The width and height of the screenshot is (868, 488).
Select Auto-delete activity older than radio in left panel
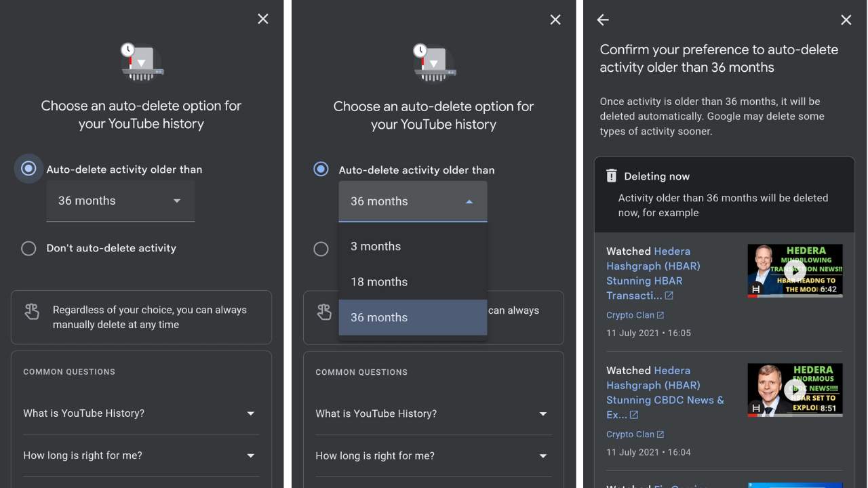(x=28, y=169)
